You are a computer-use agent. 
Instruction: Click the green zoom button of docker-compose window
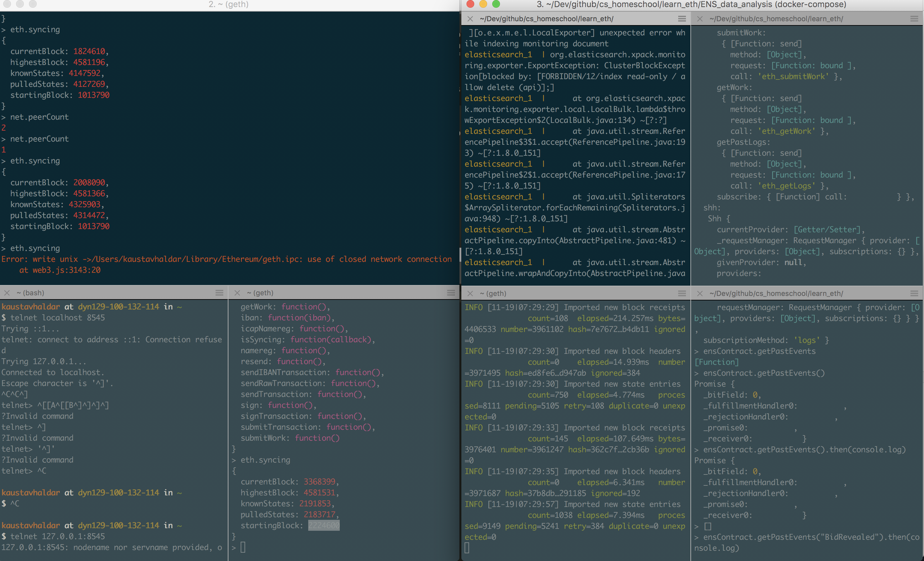(496, 4)
